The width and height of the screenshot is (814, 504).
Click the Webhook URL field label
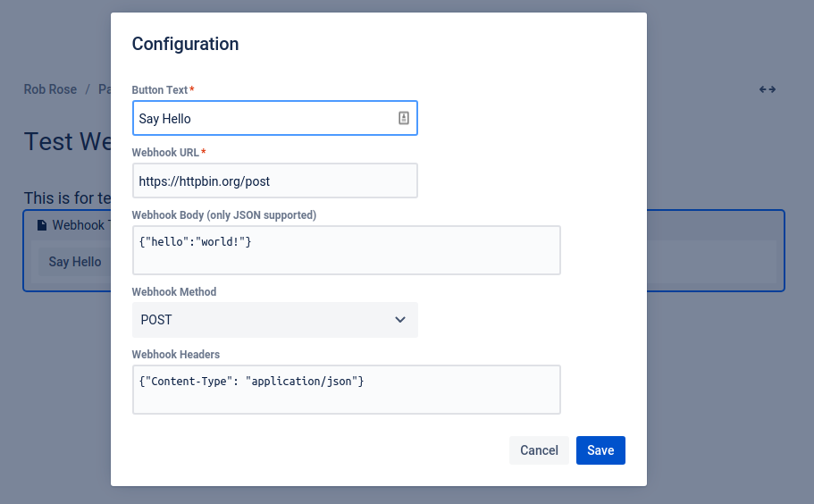[165, 153]
